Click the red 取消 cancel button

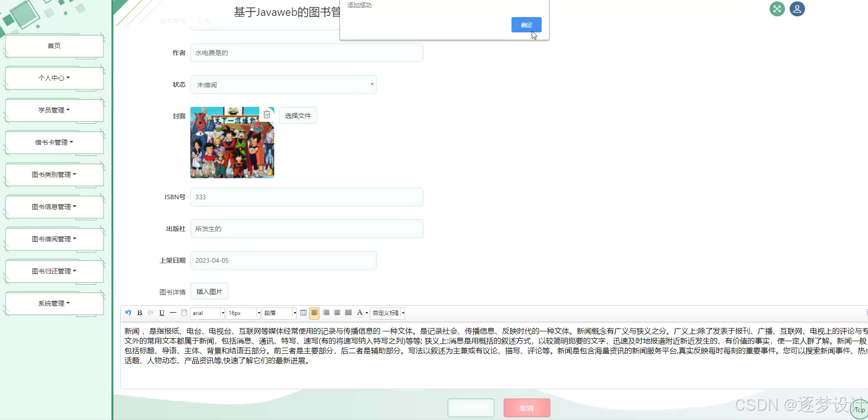click(527, 407)
